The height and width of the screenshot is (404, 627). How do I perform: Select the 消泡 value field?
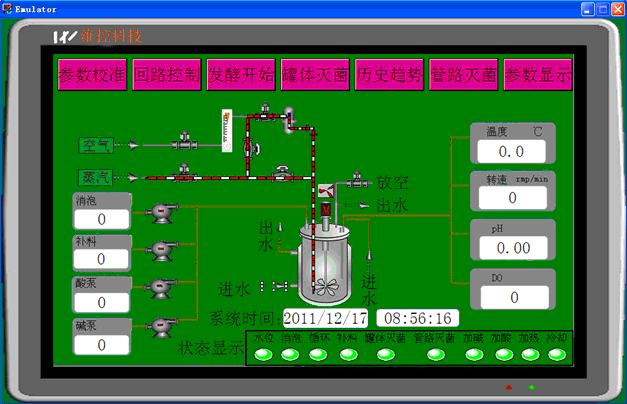point(102,219)
